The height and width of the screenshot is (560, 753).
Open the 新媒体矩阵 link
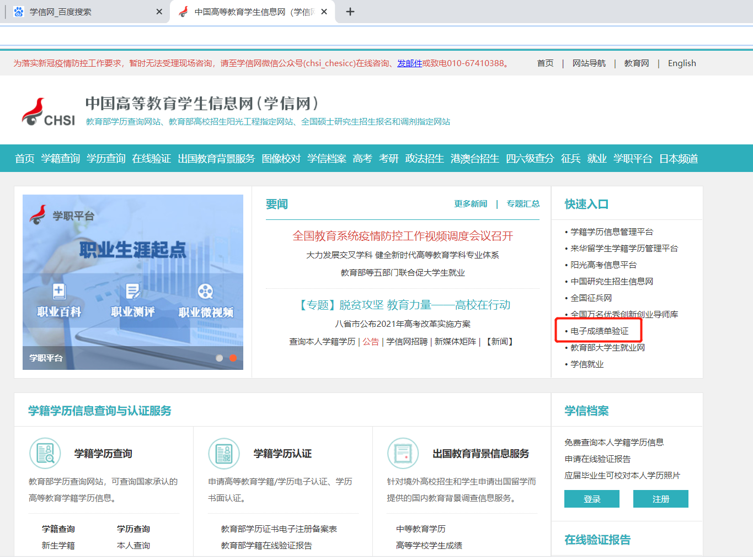[x=455, y=342]
